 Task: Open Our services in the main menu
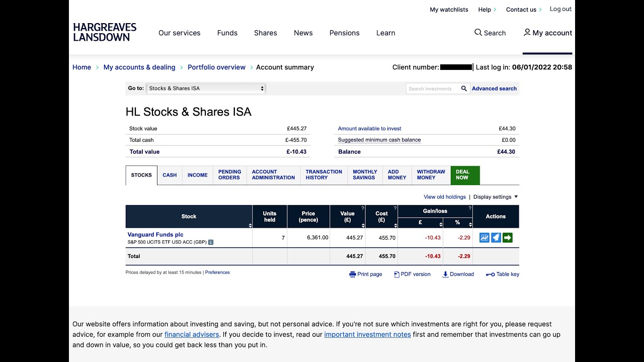coord(180,33)
